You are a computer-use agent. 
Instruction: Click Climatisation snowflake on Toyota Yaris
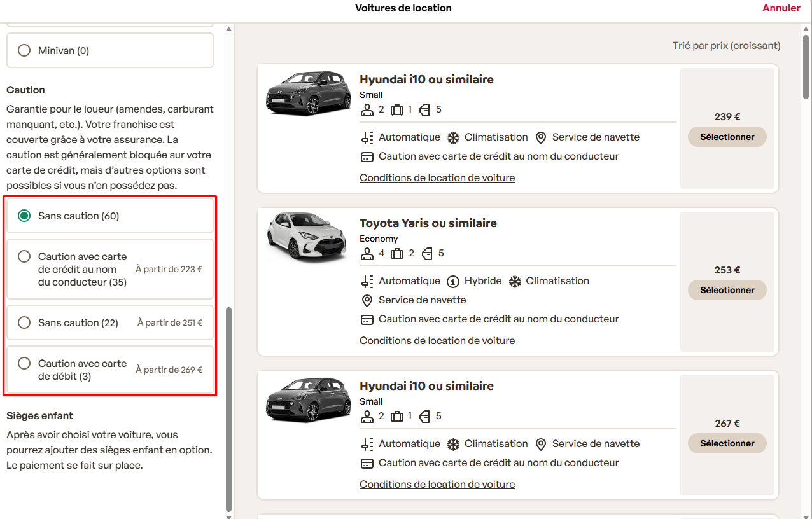[x=515, y=282]
